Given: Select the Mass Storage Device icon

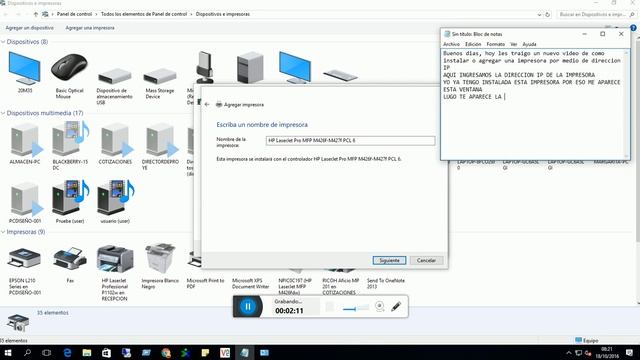Looking at the screenshot, I should click(x=160, y=76).
